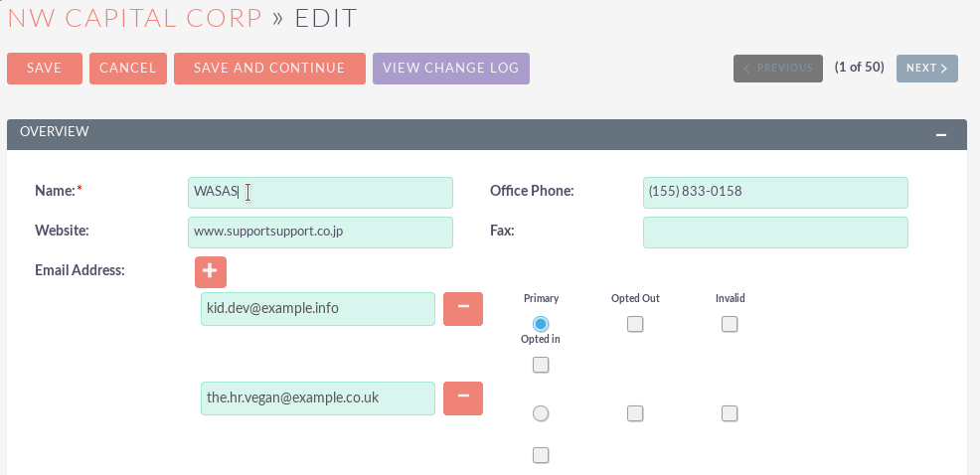Check Opted Out for the.hr.vegan@example.co.uk

(635, 413)
